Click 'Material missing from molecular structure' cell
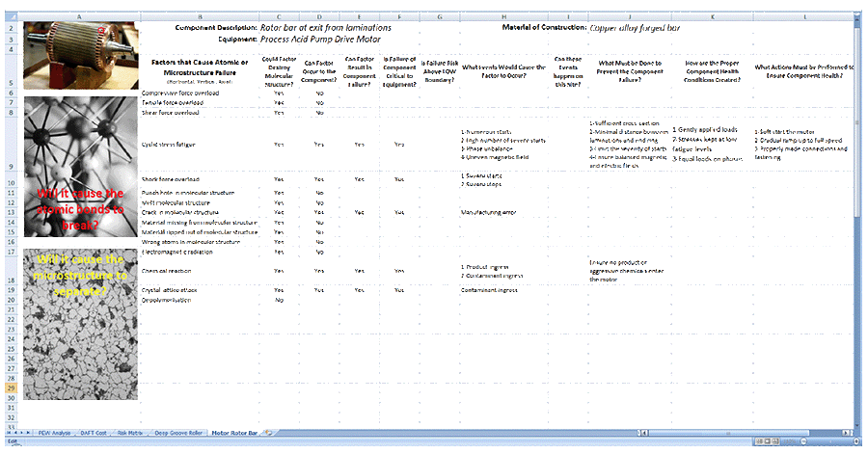 point(200,223)
